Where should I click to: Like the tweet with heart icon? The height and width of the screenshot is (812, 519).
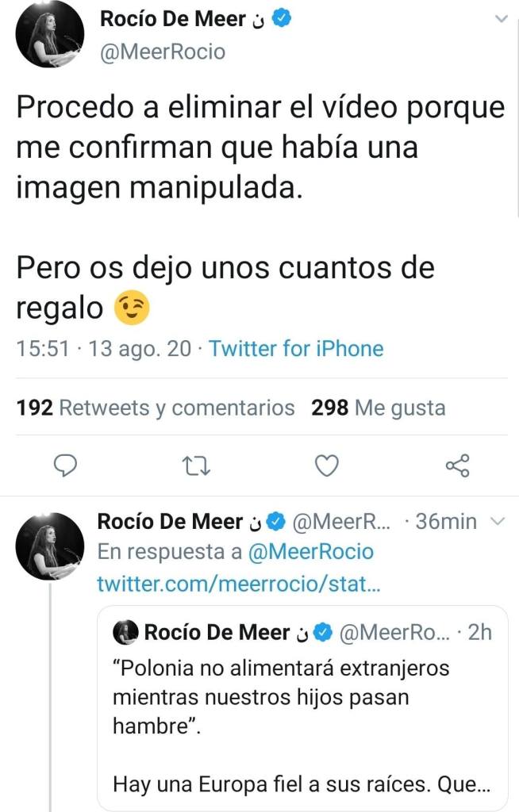(326, 466)
